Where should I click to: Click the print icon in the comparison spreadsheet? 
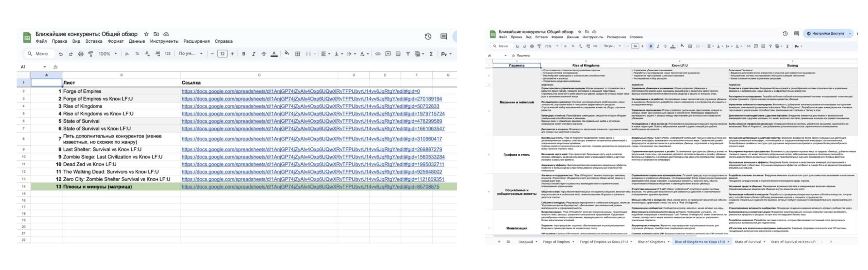532,46
